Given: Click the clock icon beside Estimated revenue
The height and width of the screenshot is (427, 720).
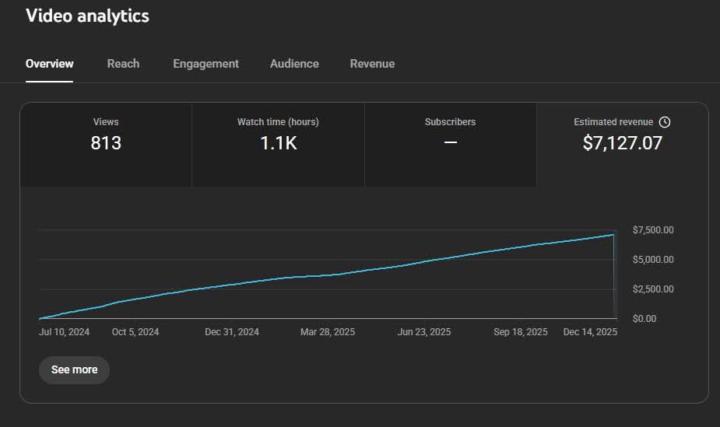Looking at the screenshot, I should pyautogui.click(x=665, y=122).
